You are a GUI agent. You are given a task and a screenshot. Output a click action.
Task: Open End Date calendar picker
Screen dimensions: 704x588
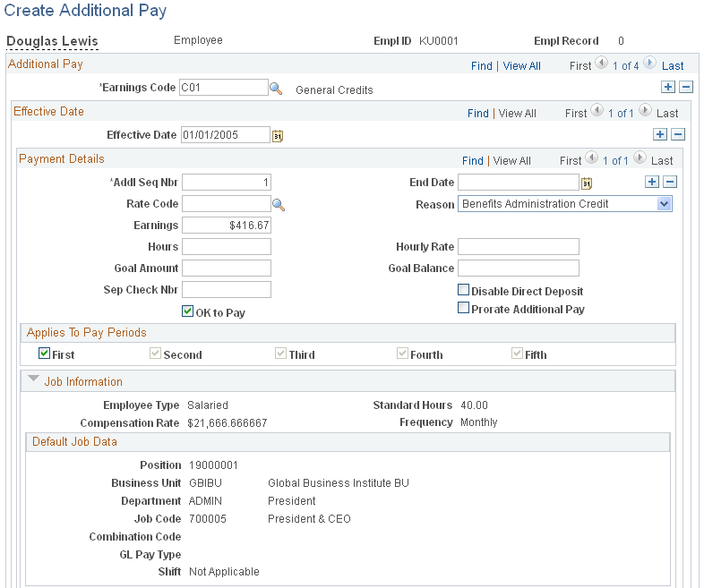coord(587,183)
